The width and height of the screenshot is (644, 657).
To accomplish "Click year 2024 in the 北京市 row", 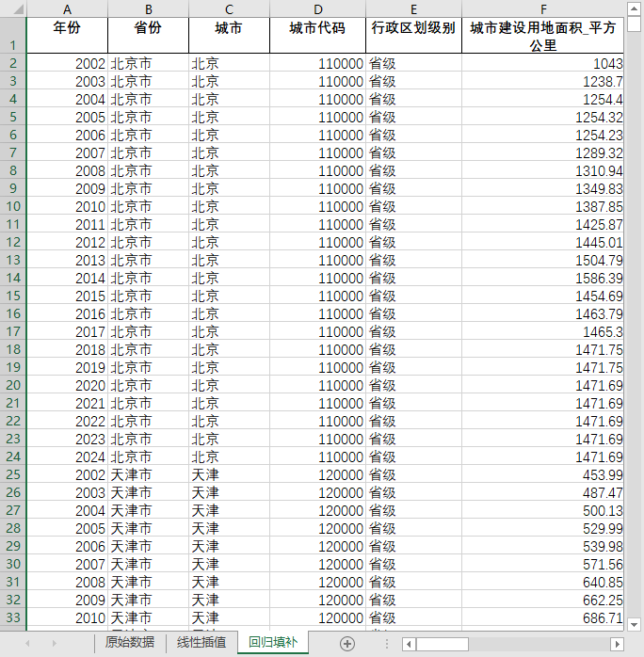I will pyautogui.click(x=67, y=457).
